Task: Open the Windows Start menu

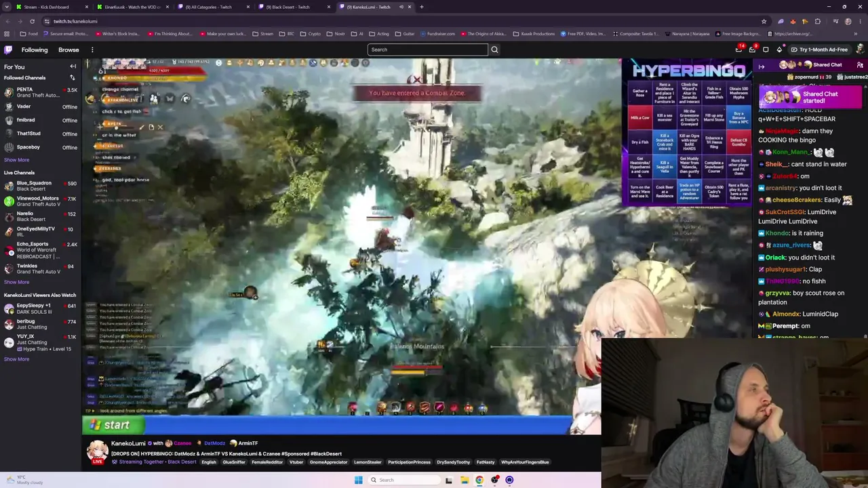Action: click(x=358, y=480)
